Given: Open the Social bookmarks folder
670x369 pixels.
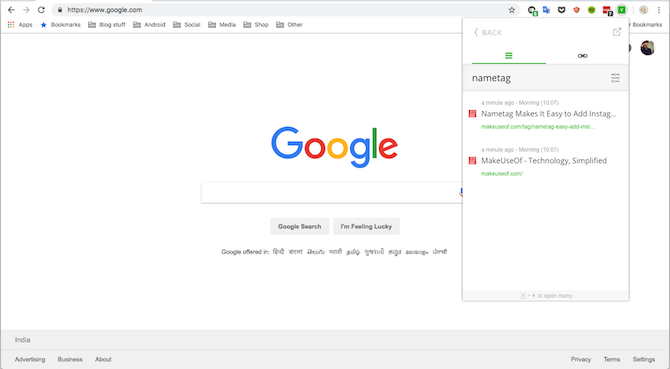Looking at the screenshot, I should click(187, 25).
